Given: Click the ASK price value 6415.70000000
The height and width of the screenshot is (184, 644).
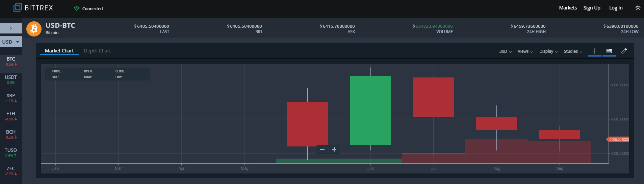Looking at the screenshot, I should [337, 26].
